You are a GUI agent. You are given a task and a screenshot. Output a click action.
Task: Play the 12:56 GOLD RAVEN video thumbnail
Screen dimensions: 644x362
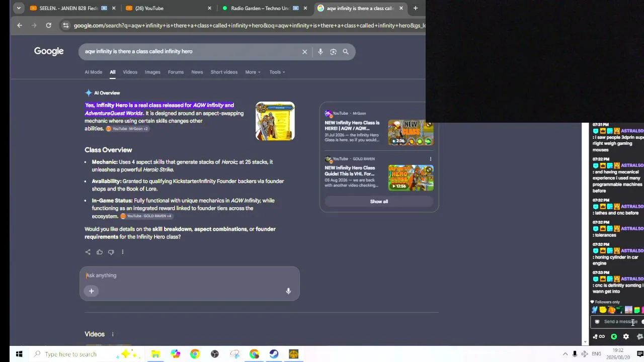pos(411,178)
